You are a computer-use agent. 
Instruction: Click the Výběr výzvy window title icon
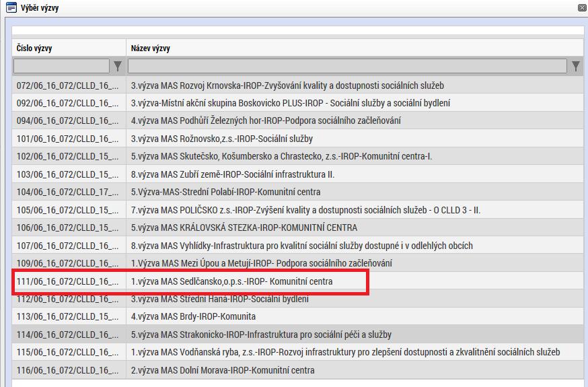(11, 7)
